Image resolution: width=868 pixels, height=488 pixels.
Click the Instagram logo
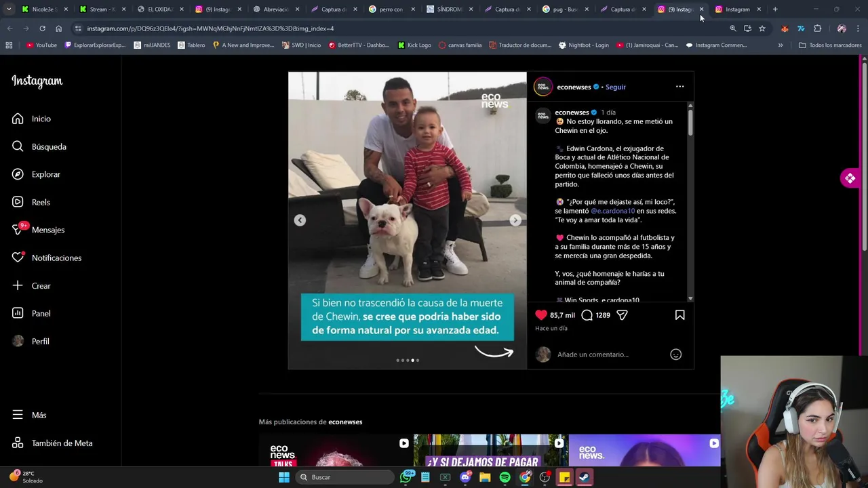point(37,81)
